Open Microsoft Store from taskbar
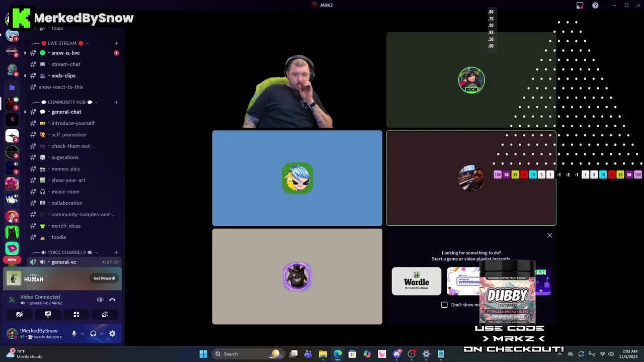644x362 pixels. (x=352, y=354)
